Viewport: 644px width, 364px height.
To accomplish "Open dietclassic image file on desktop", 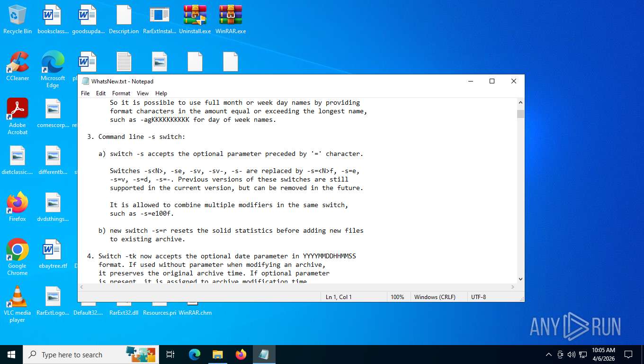I will click(x=18, y=160).
